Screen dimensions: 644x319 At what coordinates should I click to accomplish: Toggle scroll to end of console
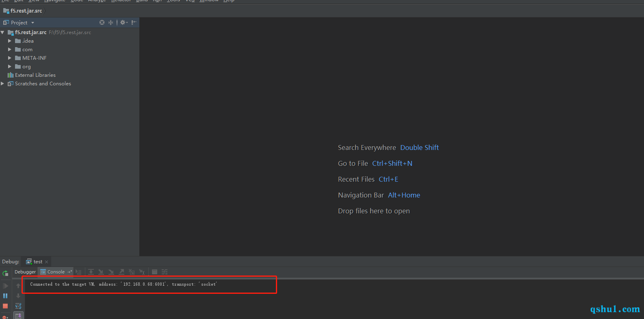[x=18, y=315]
